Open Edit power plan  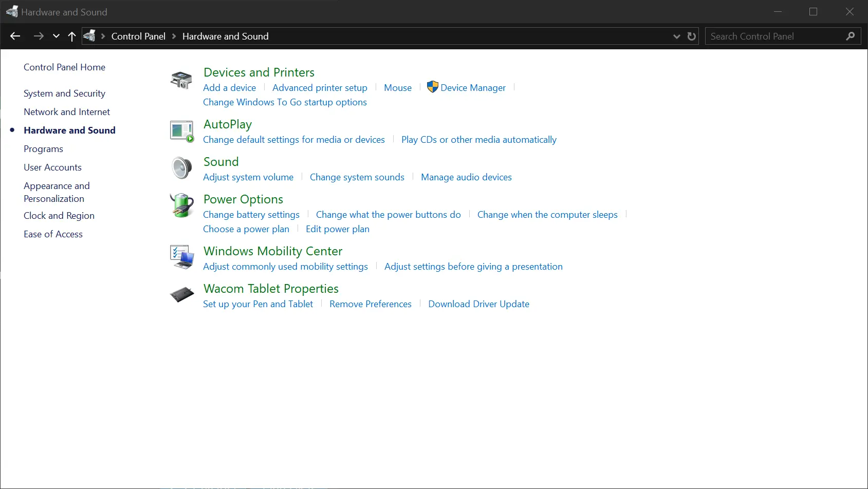(338, 229)
